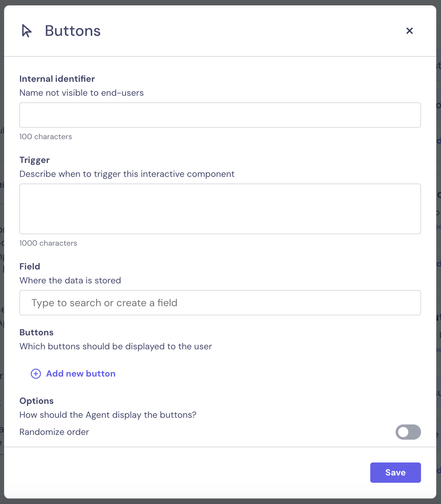Click the Add new button link text
441x504 pixels.
click(81, 374)
